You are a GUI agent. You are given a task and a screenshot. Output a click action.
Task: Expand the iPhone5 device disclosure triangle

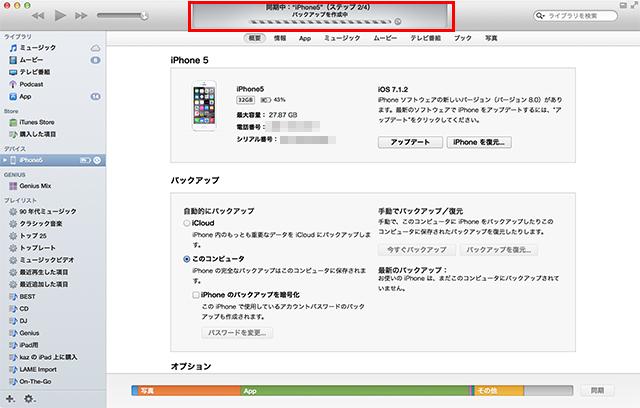tap(5, 160)
